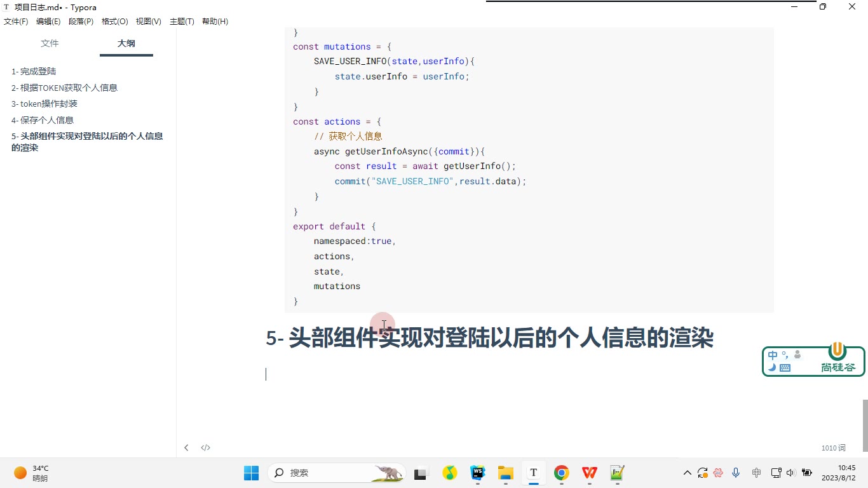Open WebStorm from the taskbar

[477, 473]
